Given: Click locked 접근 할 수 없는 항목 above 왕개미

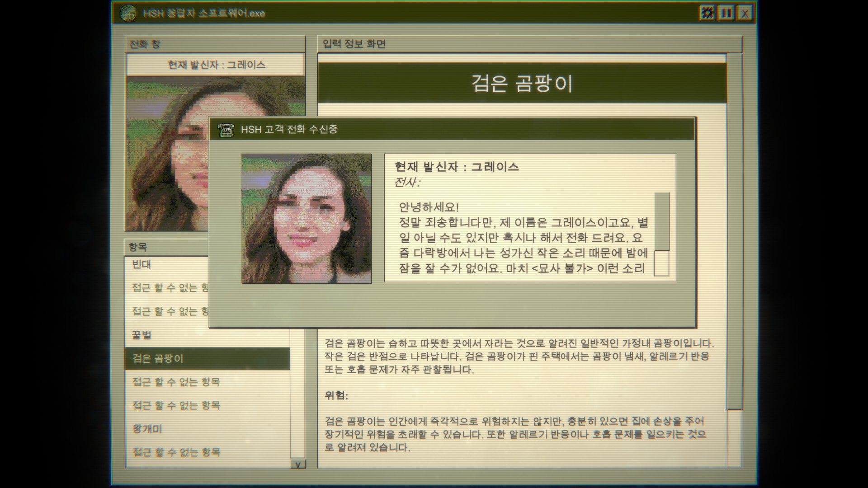Looking at the screenshot, I should click(176, 405).
